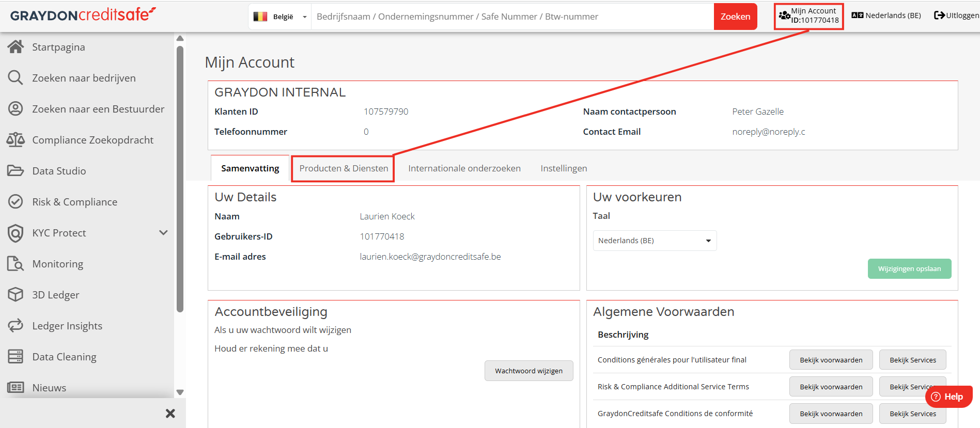The height and width of the screenshot is (428, 980).
Task: Click the Mijn Account users icon
Action: [784, 15]
